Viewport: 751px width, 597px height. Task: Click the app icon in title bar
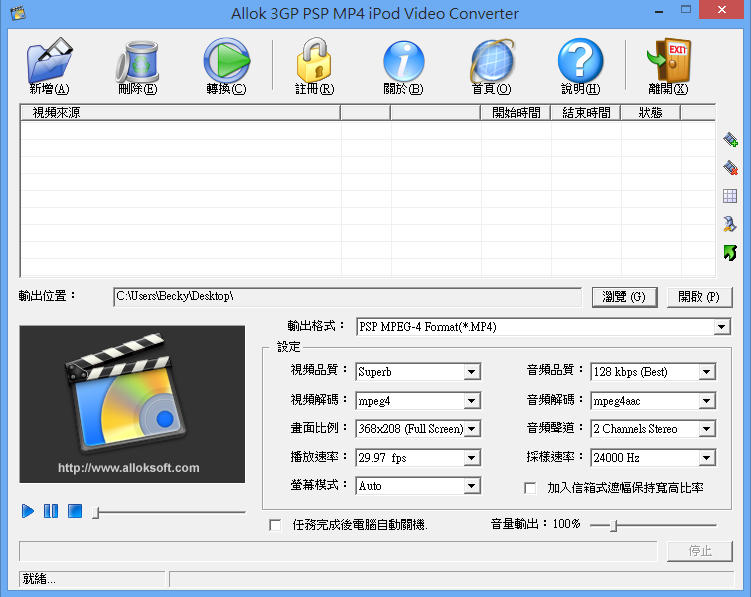(x=18, y=12)
